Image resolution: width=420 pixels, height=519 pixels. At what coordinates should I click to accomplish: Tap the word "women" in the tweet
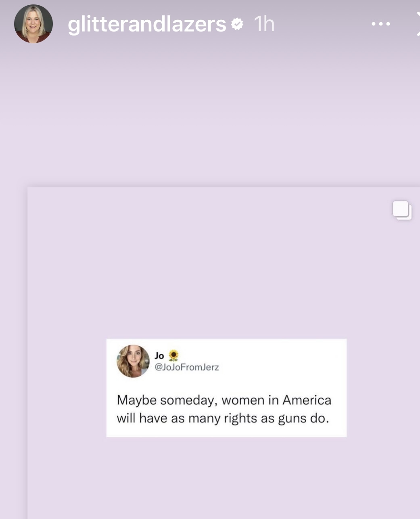(x=243, y=400)
